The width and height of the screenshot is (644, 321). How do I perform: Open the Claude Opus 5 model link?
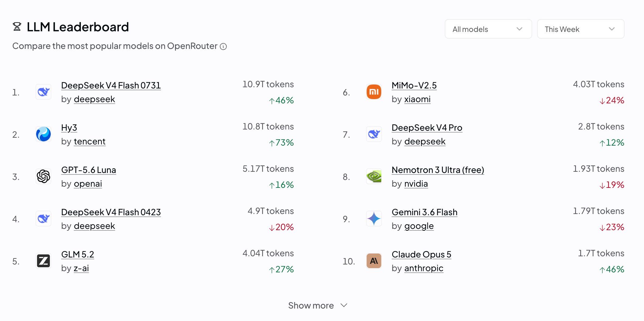421,254
